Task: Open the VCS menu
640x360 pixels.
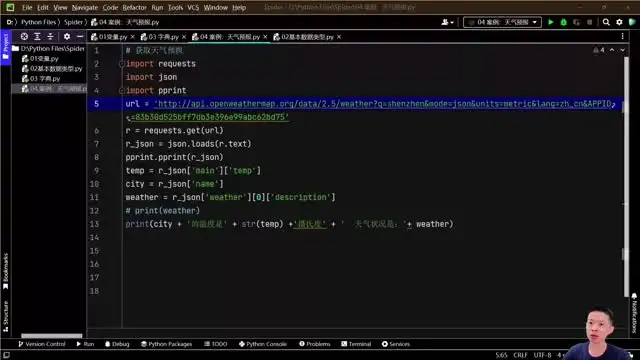Action: pos(193,7)
